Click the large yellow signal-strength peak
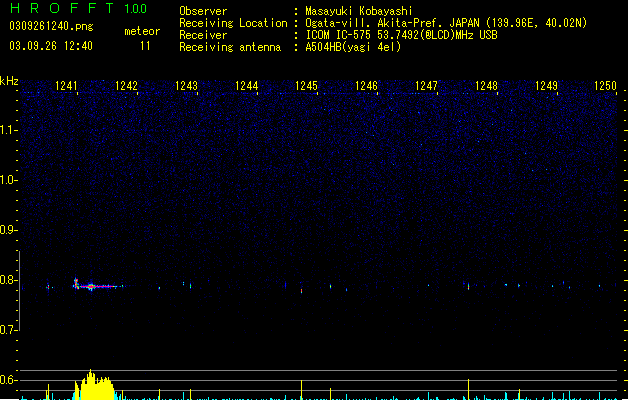The height and width of the screenshot is (400, 629). pyautogui.click(x=94, y=385)
